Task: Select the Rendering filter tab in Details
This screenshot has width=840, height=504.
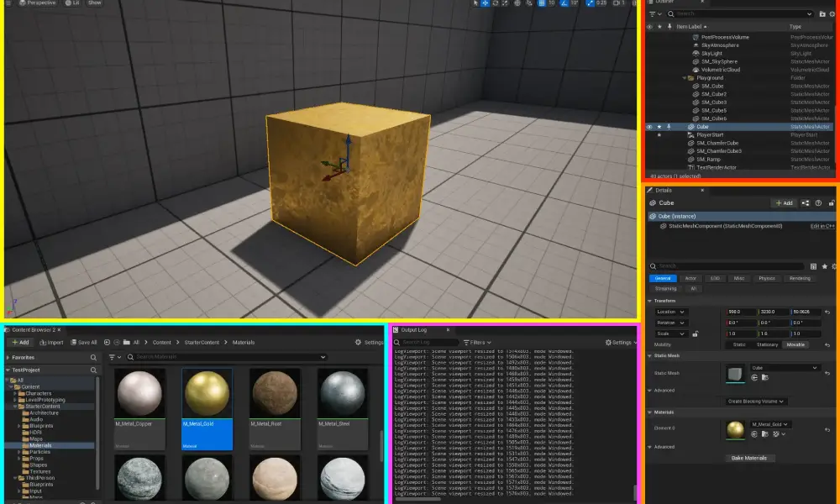Action: [800, 279]
